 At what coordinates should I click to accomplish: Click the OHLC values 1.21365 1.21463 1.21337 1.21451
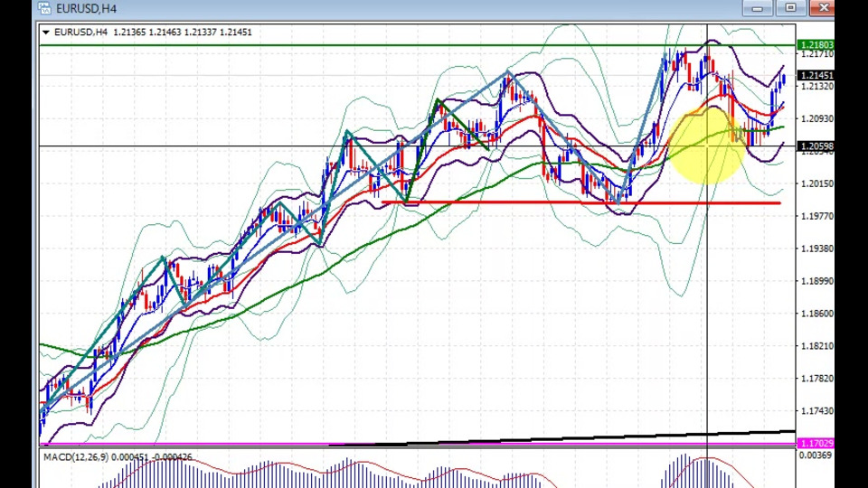tap(183, 33)
